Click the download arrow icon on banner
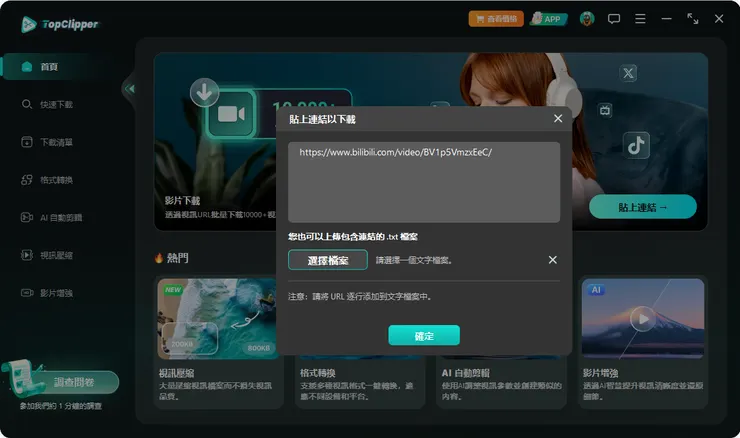740x438 pixels. point(204,92)
